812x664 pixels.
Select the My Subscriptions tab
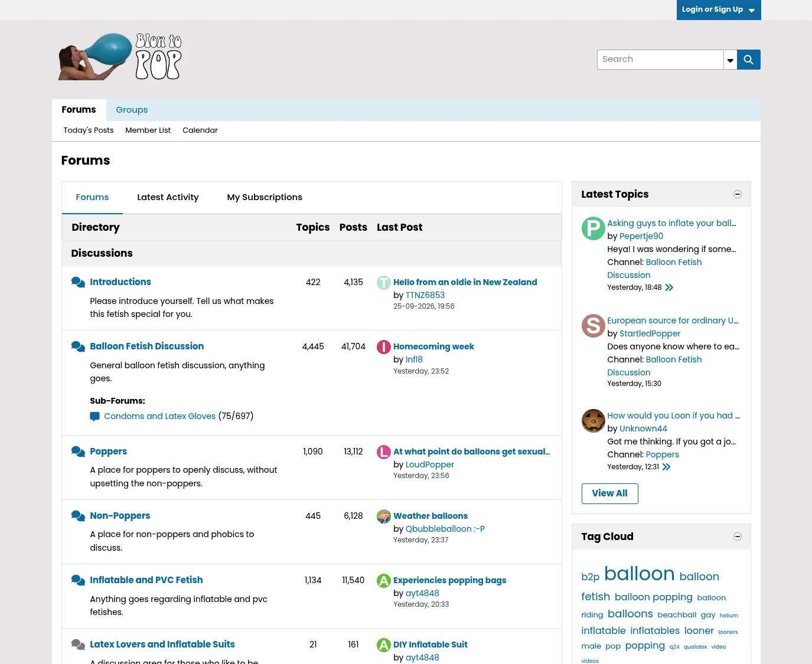(265, 197)
